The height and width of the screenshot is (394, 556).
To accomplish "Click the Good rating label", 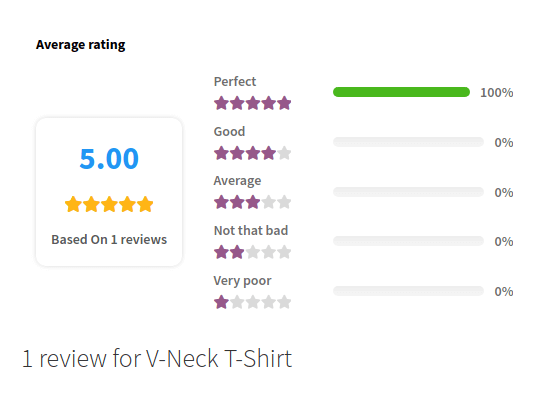I will (229, 132).
